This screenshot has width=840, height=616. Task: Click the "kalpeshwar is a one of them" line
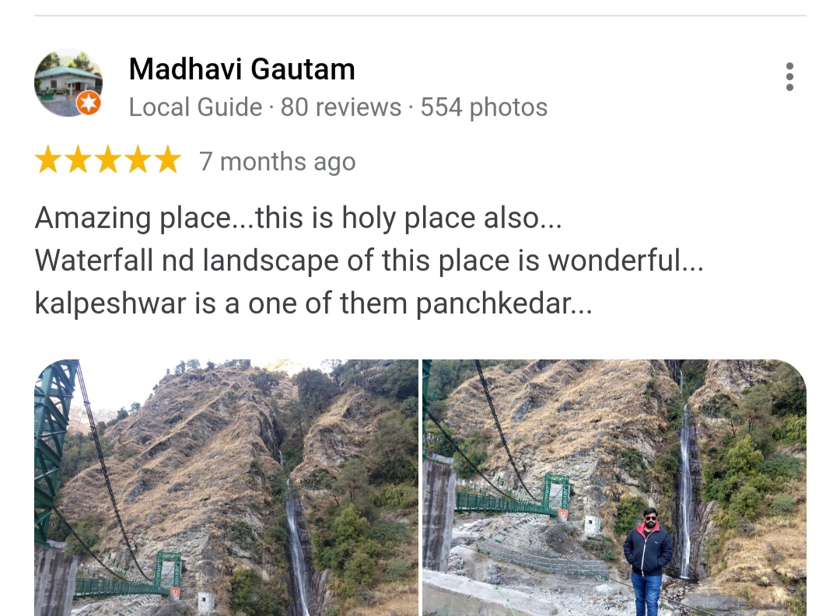313,303
